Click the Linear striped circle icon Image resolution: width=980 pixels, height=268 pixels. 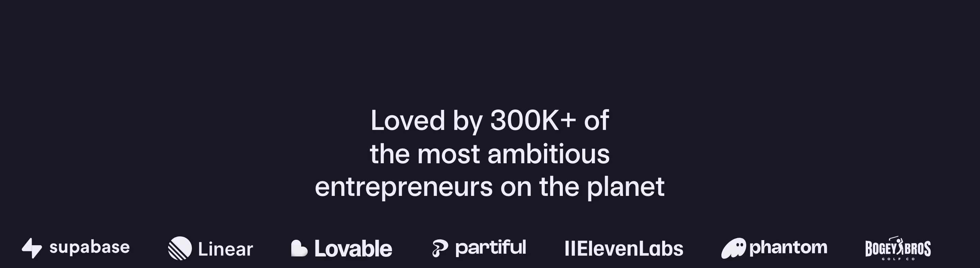180,248
